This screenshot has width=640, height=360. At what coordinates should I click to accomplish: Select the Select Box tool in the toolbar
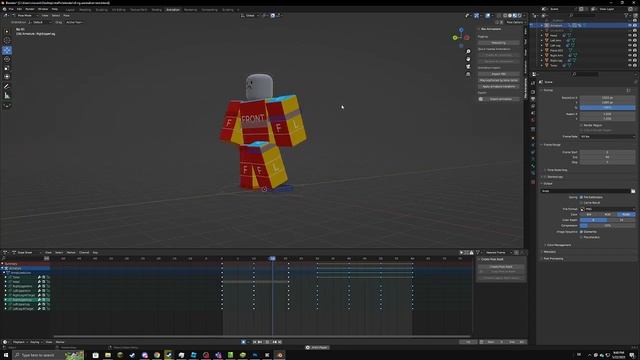[7, 31]
